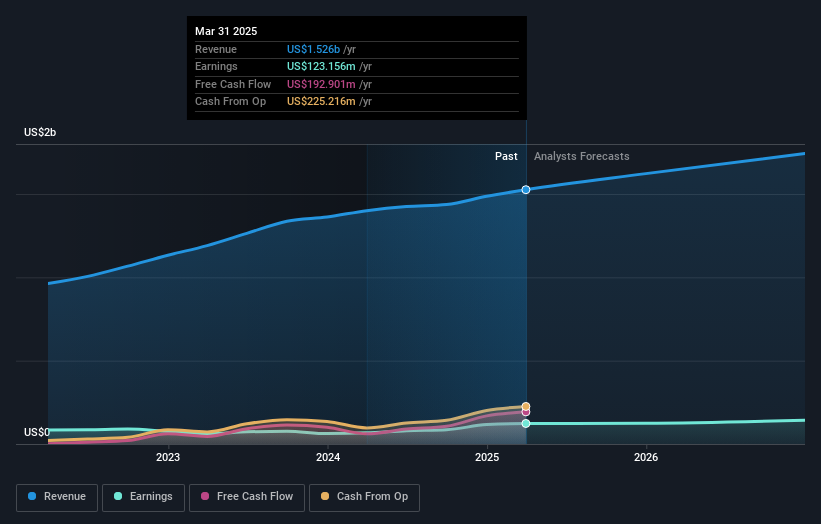Toggle the Revenue legend button
This screenshot has width=821, height=524.
[57, 497]
